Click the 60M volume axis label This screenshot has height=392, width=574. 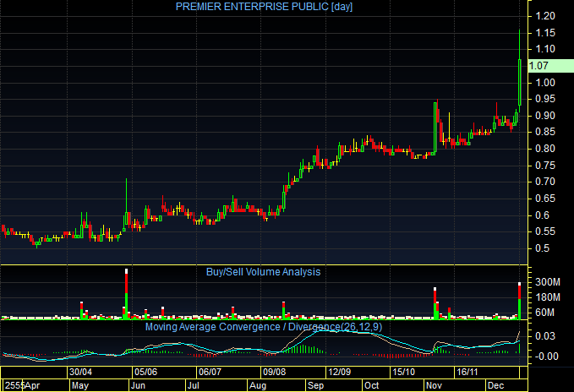pyautogui.click(x=544, y=313)
